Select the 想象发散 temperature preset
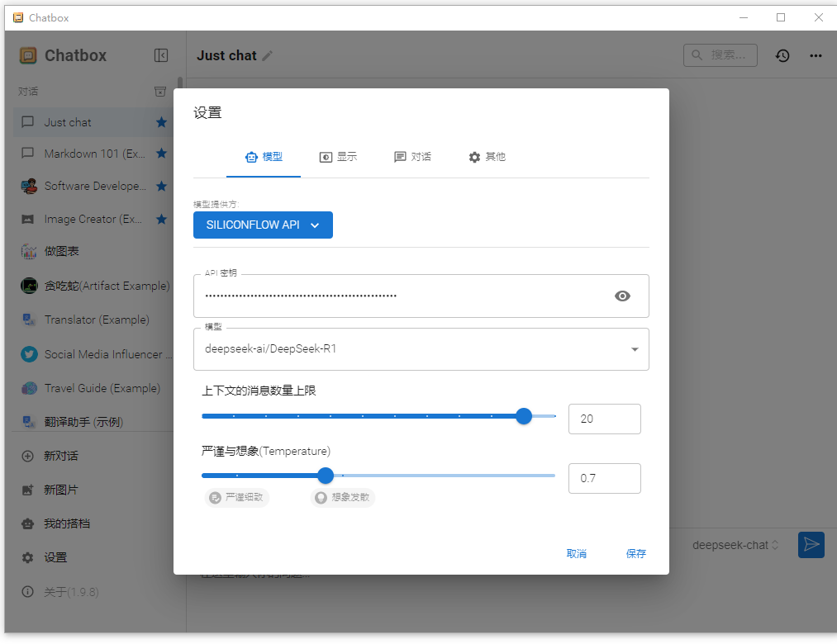 tap(343, 497)
